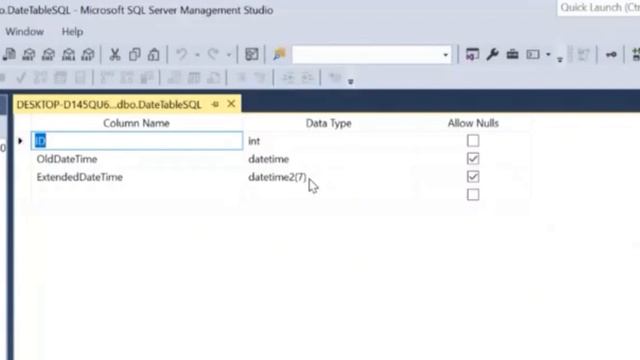Click the Analysis Services XMLA Query icon
Screen dimensions: 640x360
pos(68,55)
